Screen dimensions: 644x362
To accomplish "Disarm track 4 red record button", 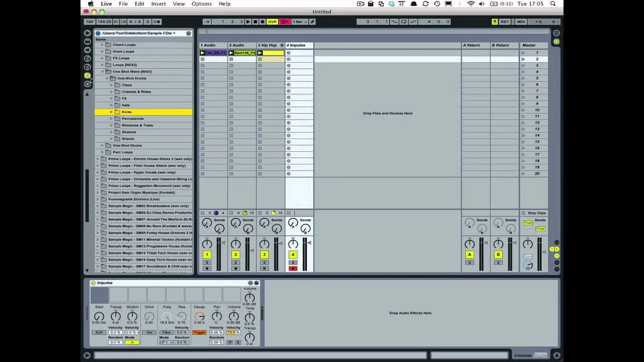I will (293, 268).
